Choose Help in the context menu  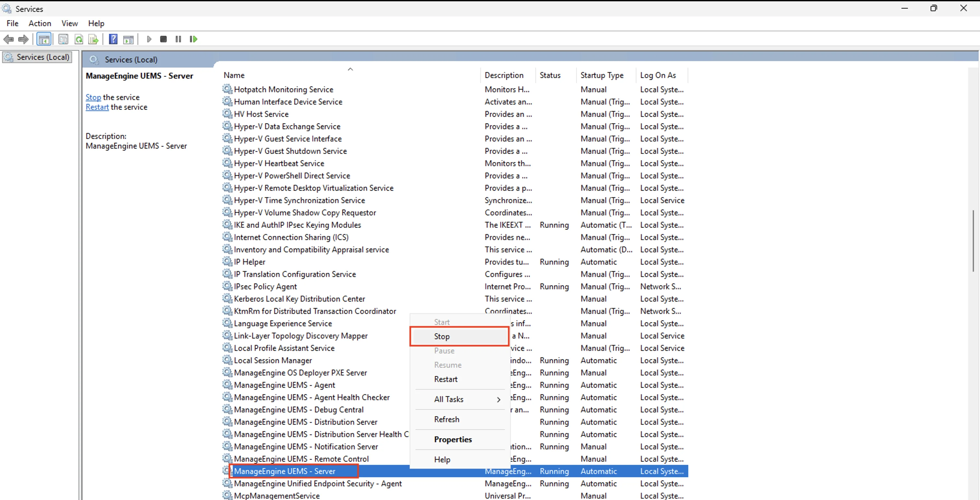point(460,460)
